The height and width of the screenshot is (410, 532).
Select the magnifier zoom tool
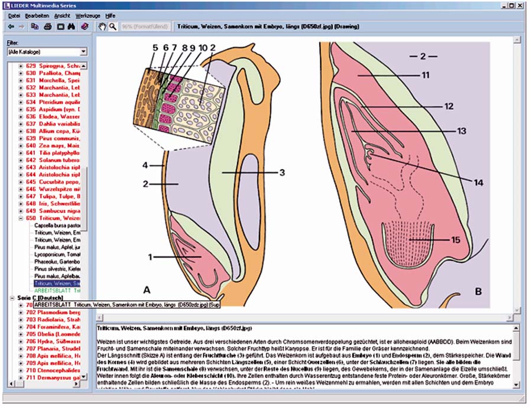(x=112, y=27)
